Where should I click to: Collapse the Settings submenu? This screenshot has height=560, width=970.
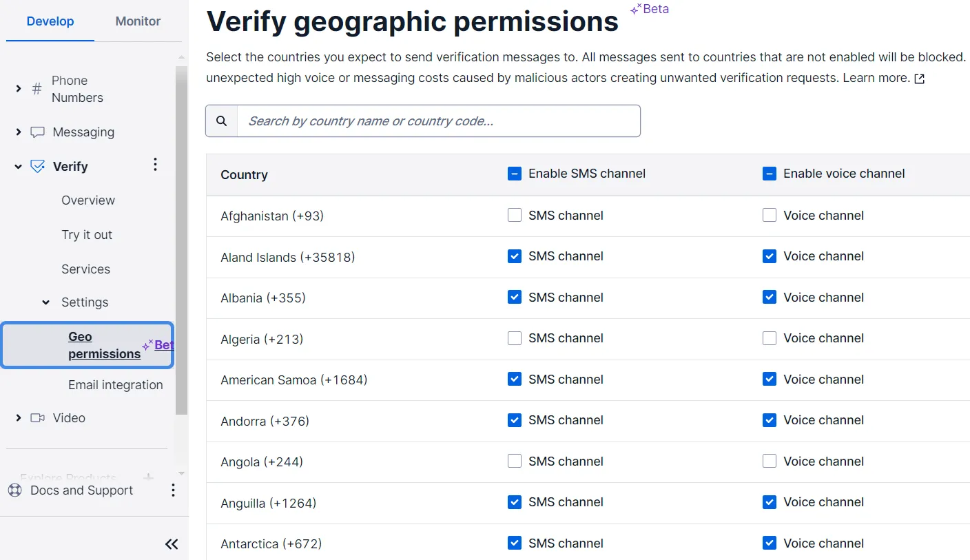pyautogui.click(x=46, y=302)
